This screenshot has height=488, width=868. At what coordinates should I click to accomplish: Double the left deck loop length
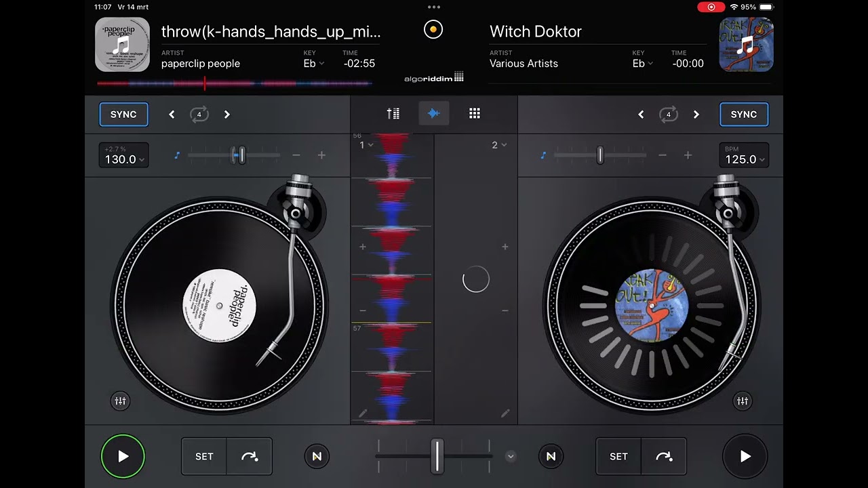click(227, 115)
